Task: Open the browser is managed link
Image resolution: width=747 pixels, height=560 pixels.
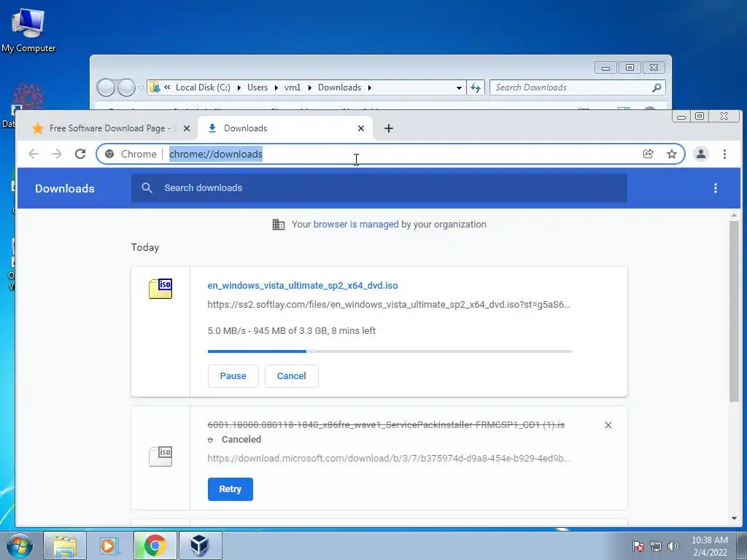Action: click(x=356, y=225)
